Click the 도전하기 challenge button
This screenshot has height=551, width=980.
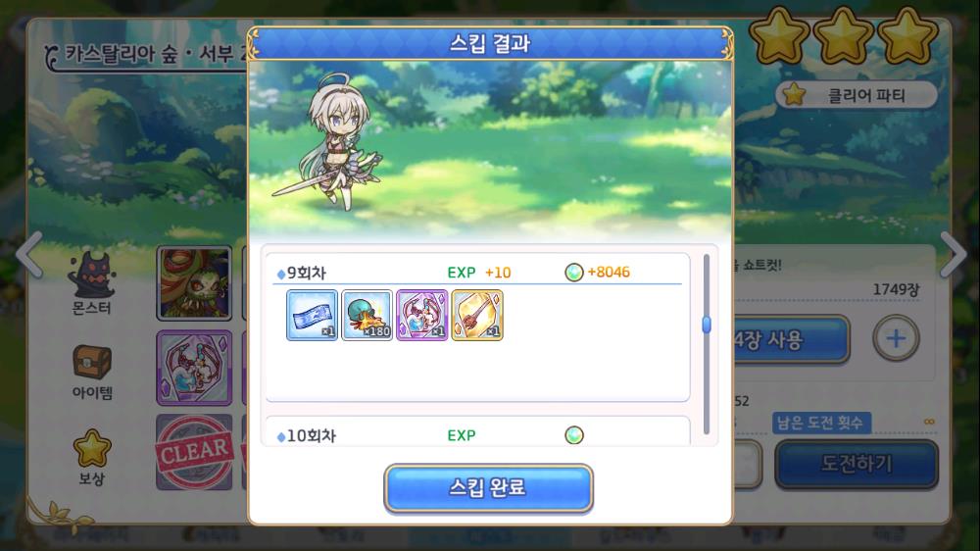857,464
